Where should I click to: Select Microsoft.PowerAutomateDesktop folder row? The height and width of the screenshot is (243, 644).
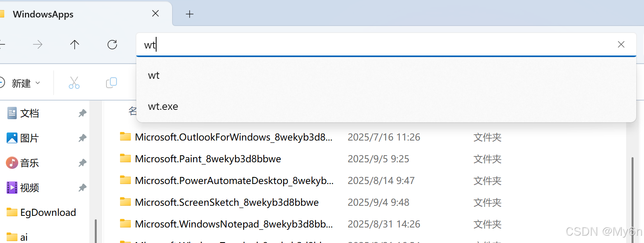[311, 181]
